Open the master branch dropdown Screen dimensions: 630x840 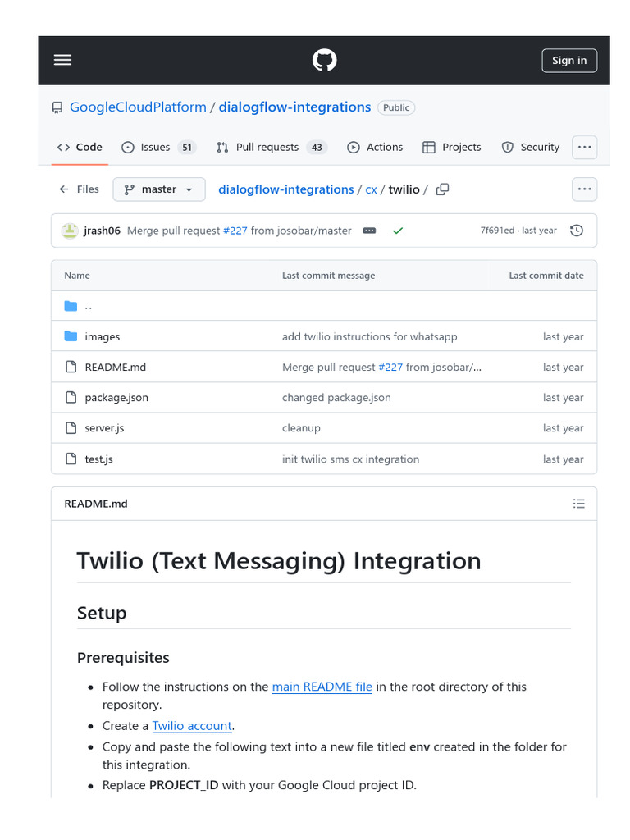click(x=158, y=189)
